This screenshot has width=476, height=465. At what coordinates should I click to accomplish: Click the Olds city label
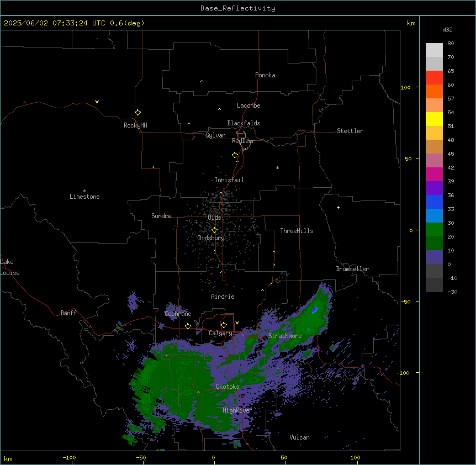point(214,218)
